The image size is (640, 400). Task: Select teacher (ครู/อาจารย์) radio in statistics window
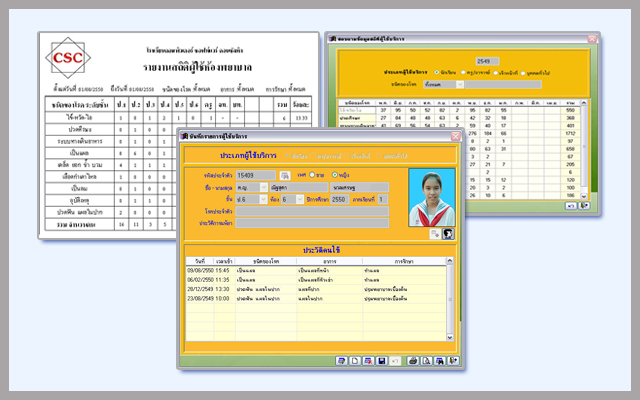(463, 72)
